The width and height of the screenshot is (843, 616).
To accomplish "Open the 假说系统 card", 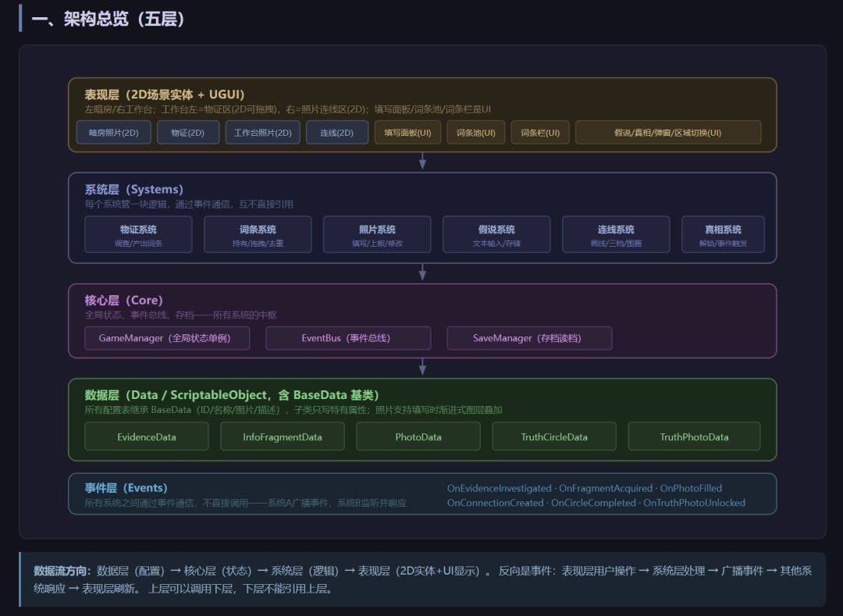I will click(496, 234).
